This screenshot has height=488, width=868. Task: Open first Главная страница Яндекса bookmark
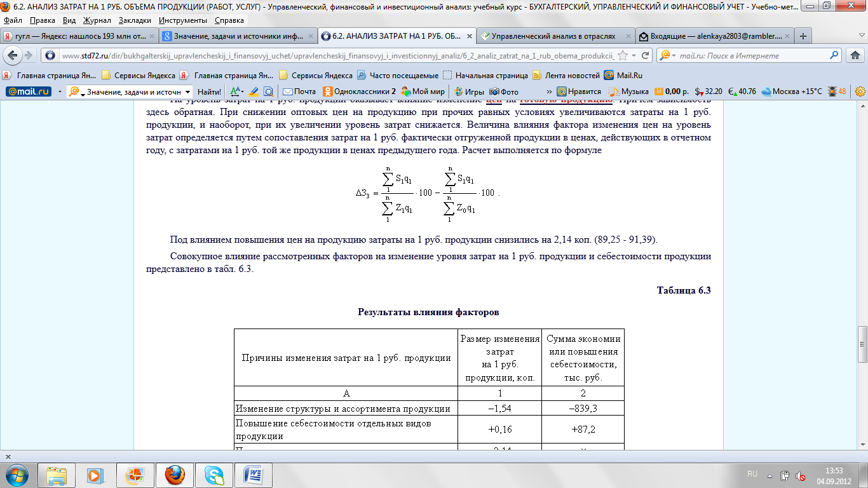(x=51, y=75)
